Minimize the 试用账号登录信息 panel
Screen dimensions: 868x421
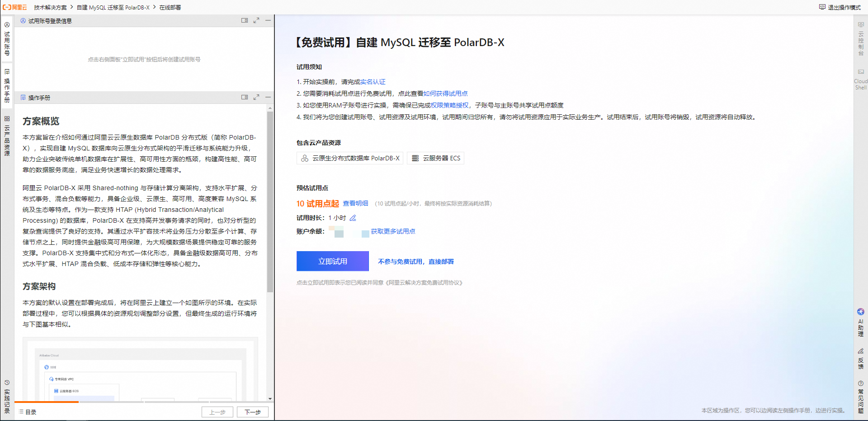[268, 20]
